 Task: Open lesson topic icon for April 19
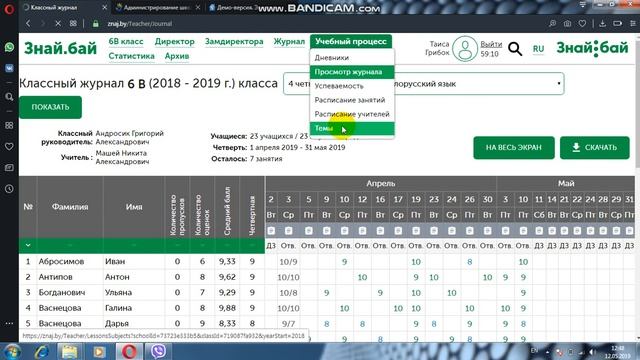pos(416,231)
